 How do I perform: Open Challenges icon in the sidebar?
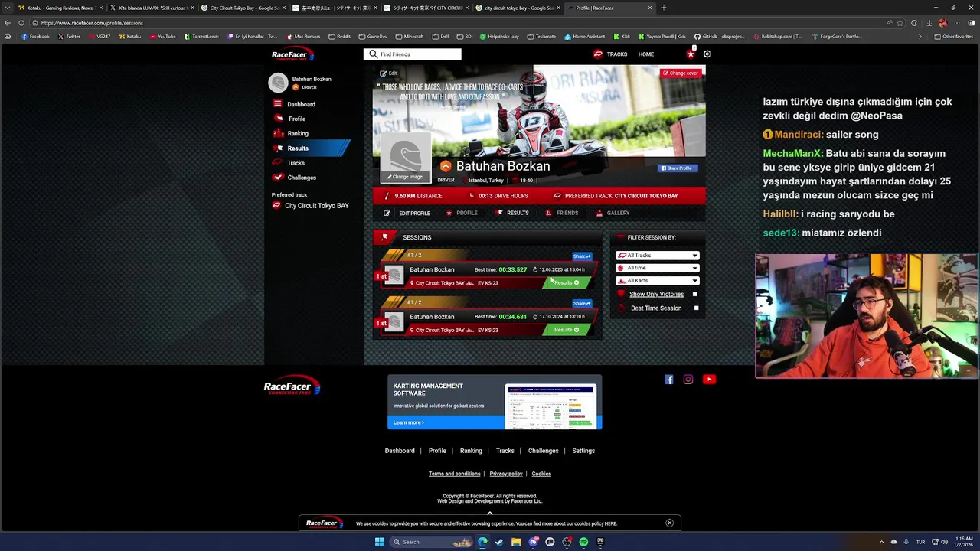pos(278,177)
